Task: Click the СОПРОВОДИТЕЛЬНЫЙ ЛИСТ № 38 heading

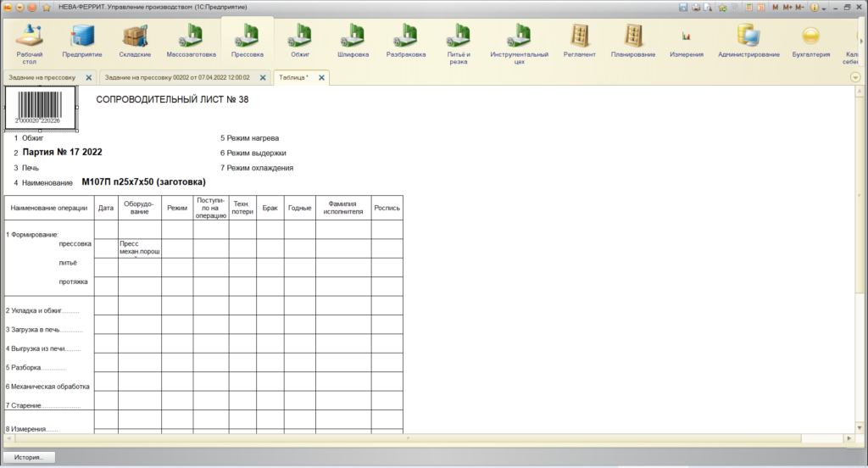Action: (x=172, y=100)
